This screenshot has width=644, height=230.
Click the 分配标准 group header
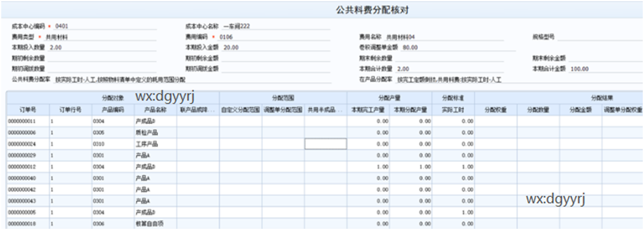pos(454,98)
